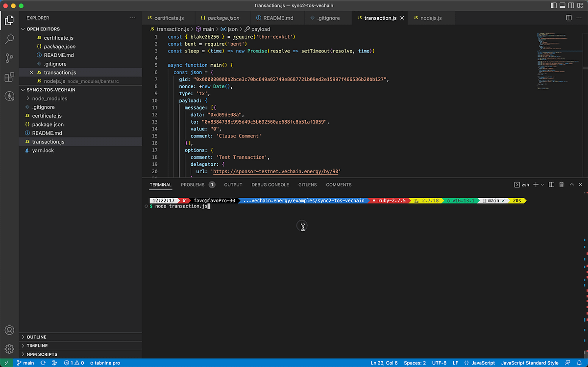This screenshot has height=367, width=588.
Task: Open the Search view in activity bar
Action: [x=9, y=39]
